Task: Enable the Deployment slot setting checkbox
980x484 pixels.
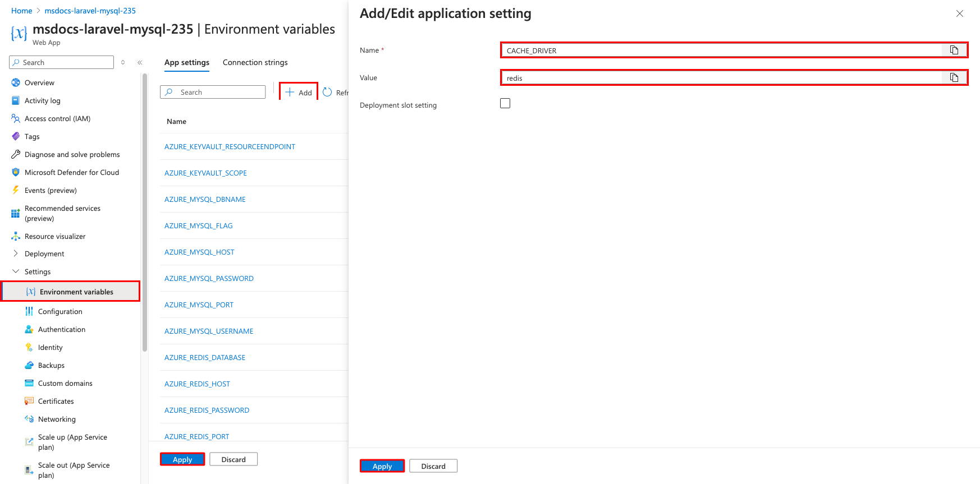Action: pyautogui.click(x=505, y=103)
